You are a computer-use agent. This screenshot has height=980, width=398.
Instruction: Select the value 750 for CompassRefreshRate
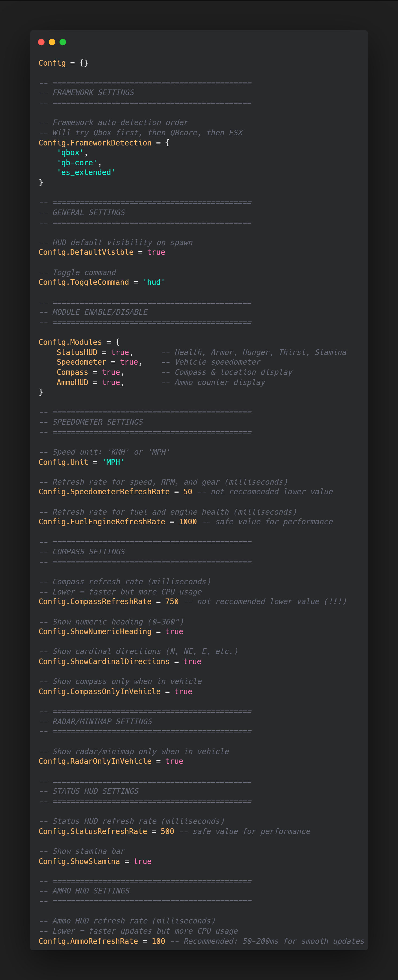point(172,601)
